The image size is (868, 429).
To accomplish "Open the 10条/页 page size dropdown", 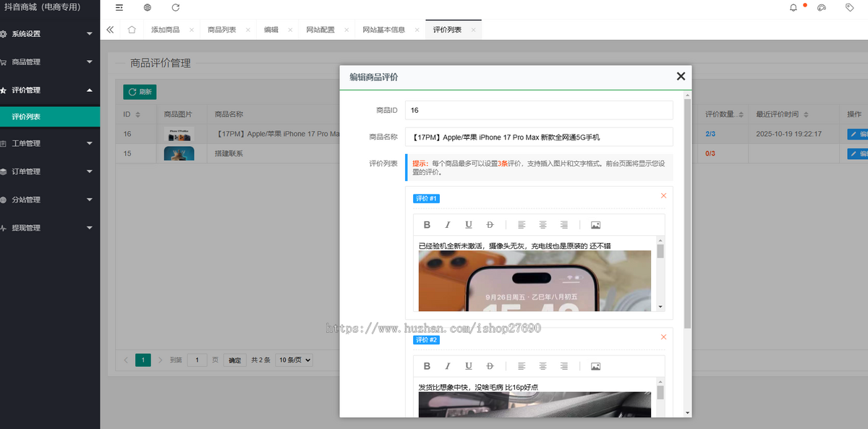I will pos(294,360).
